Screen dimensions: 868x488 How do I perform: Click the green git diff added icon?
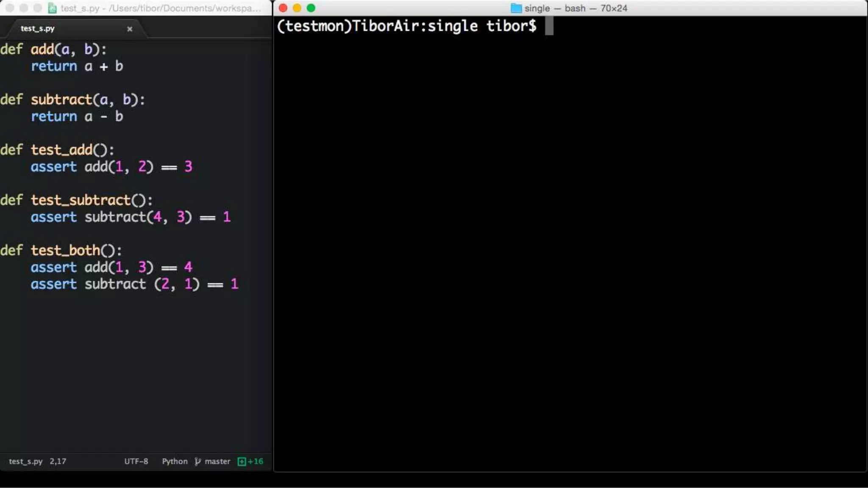pyautogui.click(x=242, y=461)
